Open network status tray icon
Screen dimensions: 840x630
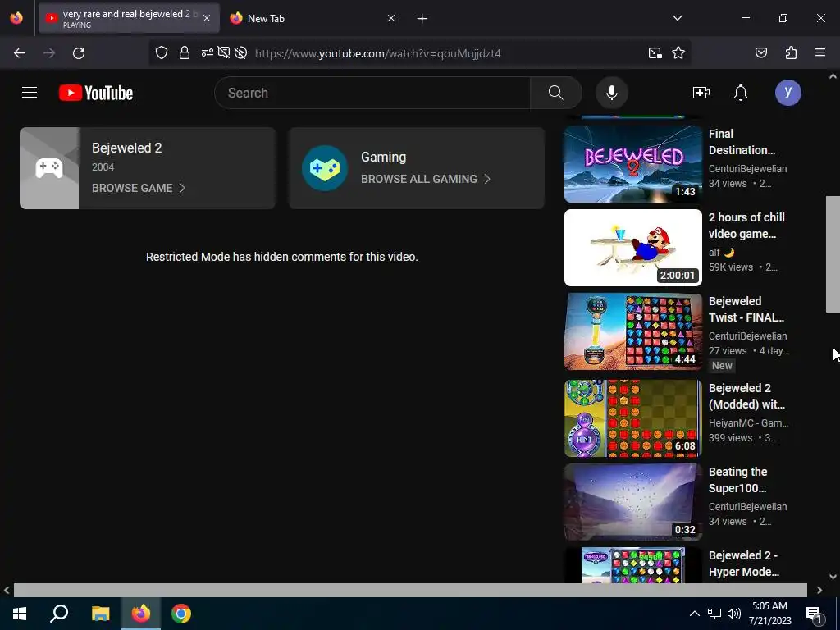click(x=714, y=614)
